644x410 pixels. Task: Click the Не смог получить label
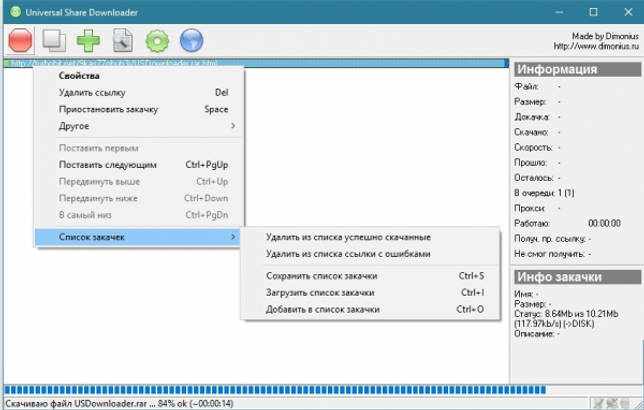549,254
